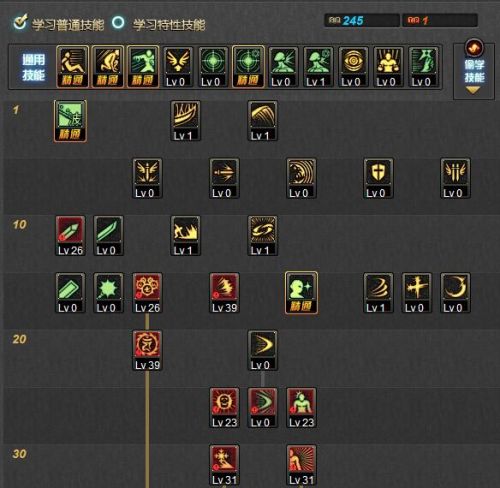Click the winged sword skill Lv 0
This screenshot has height=488, width=500.
click(147, 178)
